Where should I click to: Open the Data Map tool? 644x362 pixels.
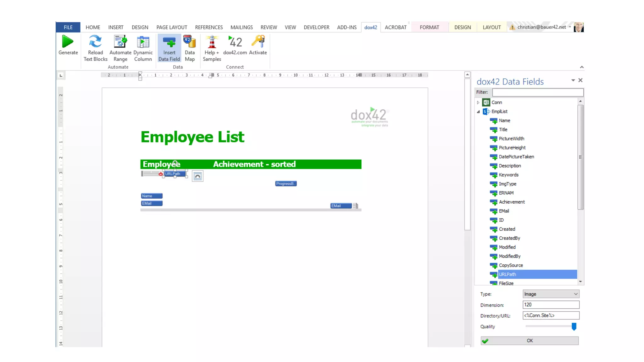(x=190, y=42)
